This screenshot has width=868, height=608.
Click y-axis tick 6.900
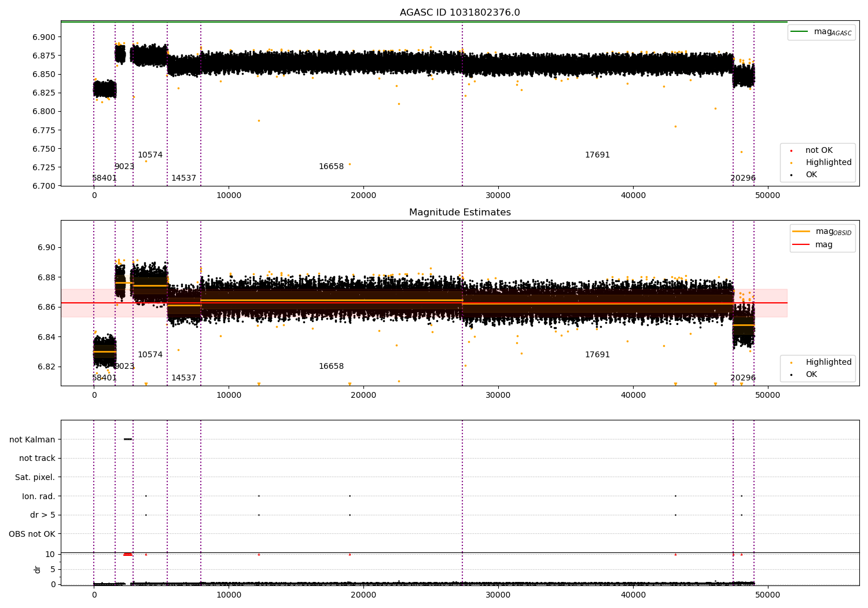point(44,37)
